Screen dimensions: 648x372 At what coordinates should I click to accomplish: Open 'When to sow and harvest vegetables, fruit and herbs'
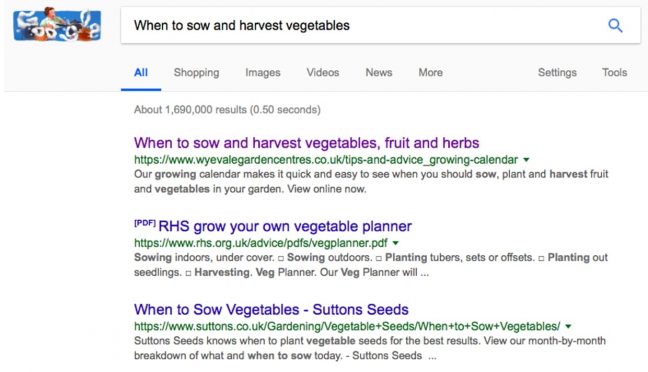coord(306,143)
